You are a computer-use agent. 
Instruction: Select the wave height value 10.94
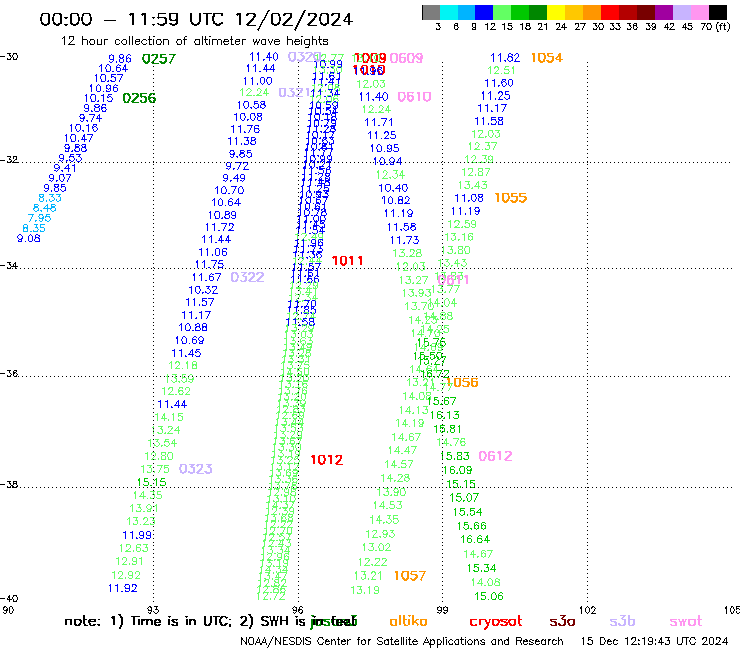[387, 161]
